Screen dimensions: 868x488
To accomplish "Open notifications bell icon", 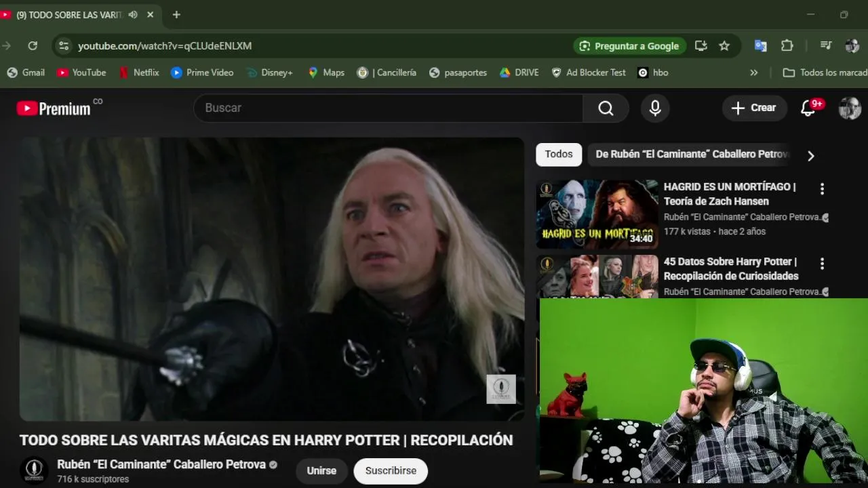I will point(808,108).
